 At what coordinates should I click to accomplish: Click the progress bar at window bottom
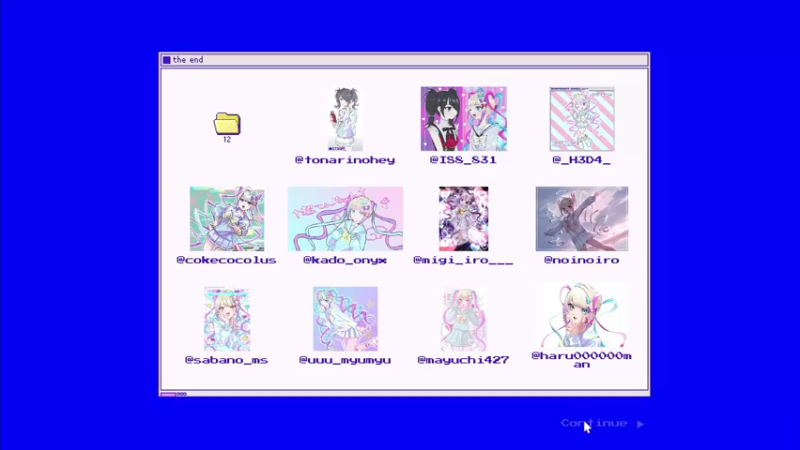click(x=173, y=394)
